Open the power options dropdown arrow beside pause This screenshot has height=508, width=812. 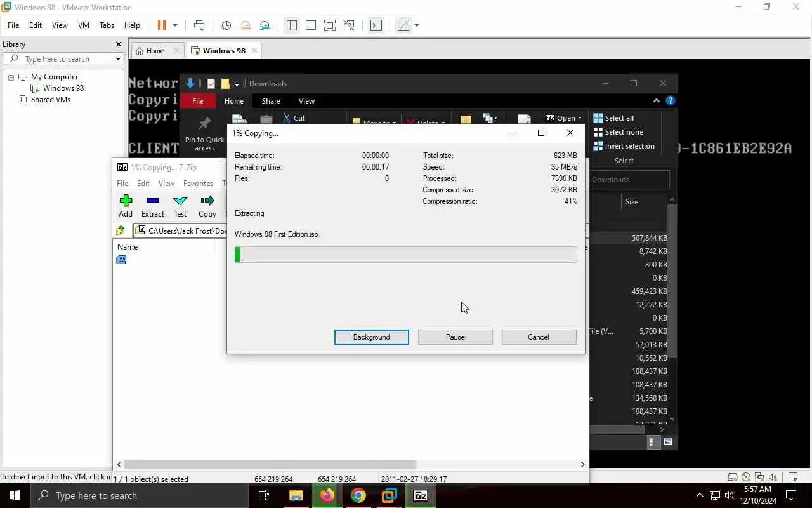point(175,25)
